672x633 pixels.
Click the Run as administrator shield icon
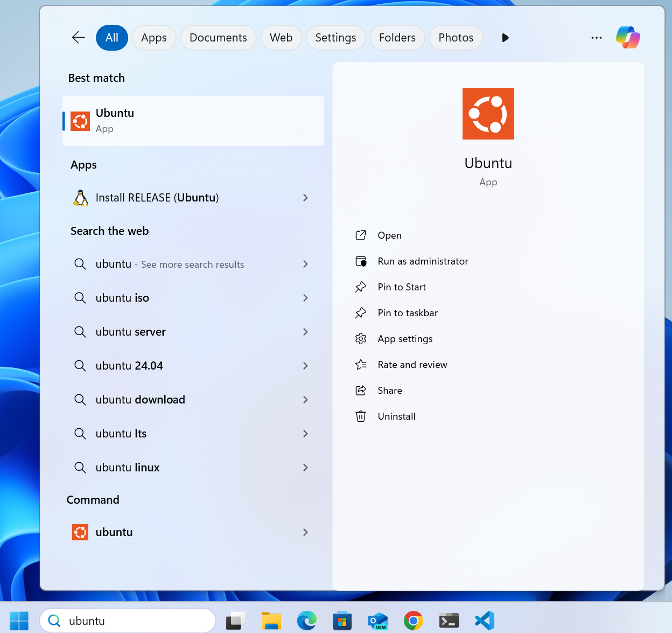pos(361,261)
